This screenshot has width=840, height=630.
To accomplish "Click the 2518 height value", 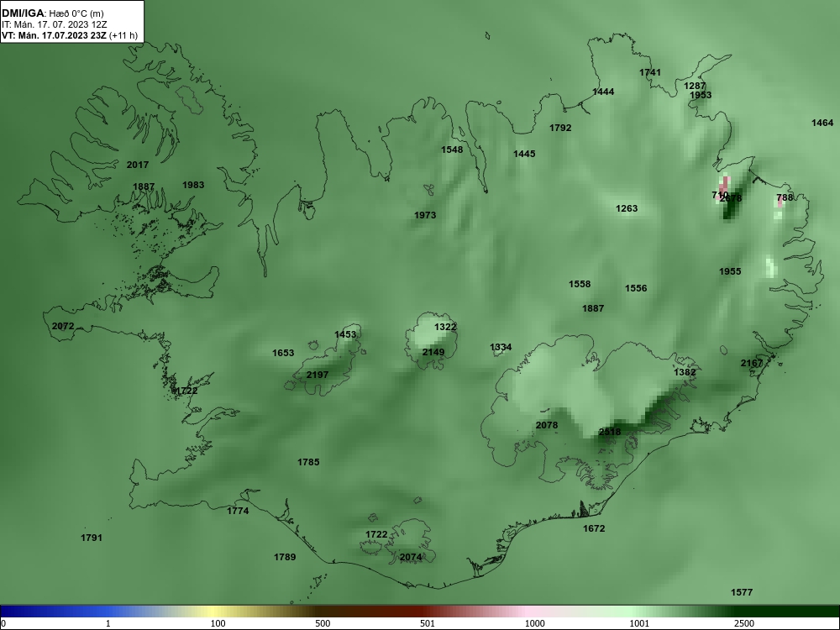I will (x=610, y=432).
